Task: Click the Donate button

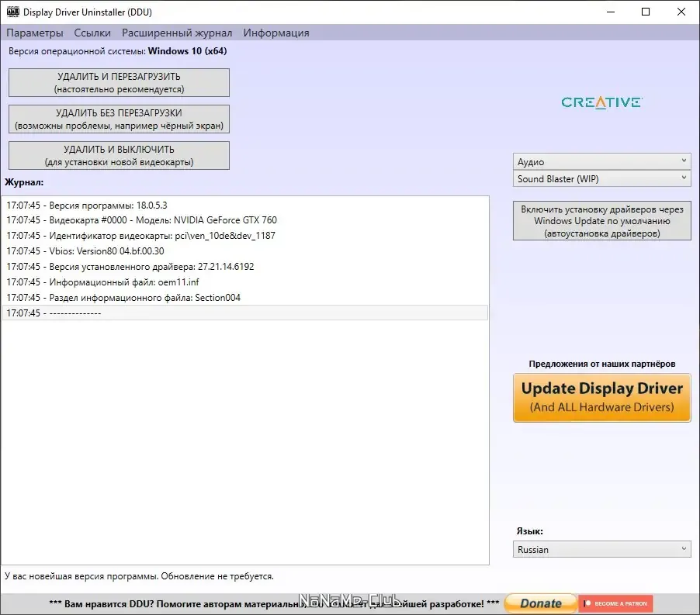Action: [x=541, y=603]
